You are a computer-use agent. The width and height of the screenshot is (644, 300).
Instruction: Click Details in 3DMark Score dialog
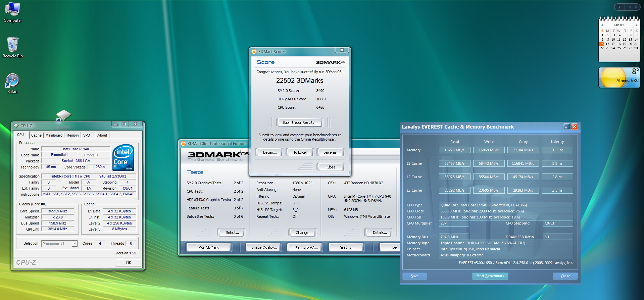(x=270, y=152)
